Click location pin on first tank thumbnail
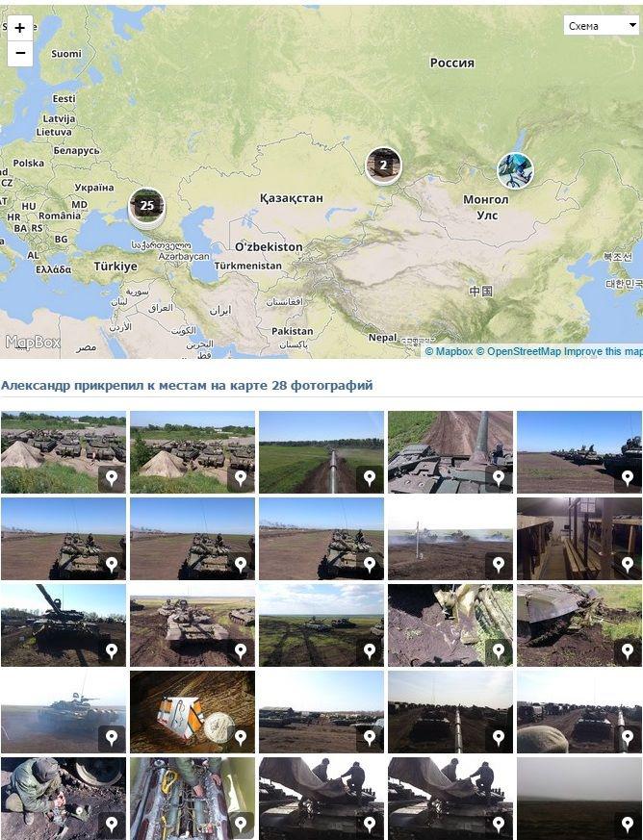The image size is (643, 840). coord(112,478)
